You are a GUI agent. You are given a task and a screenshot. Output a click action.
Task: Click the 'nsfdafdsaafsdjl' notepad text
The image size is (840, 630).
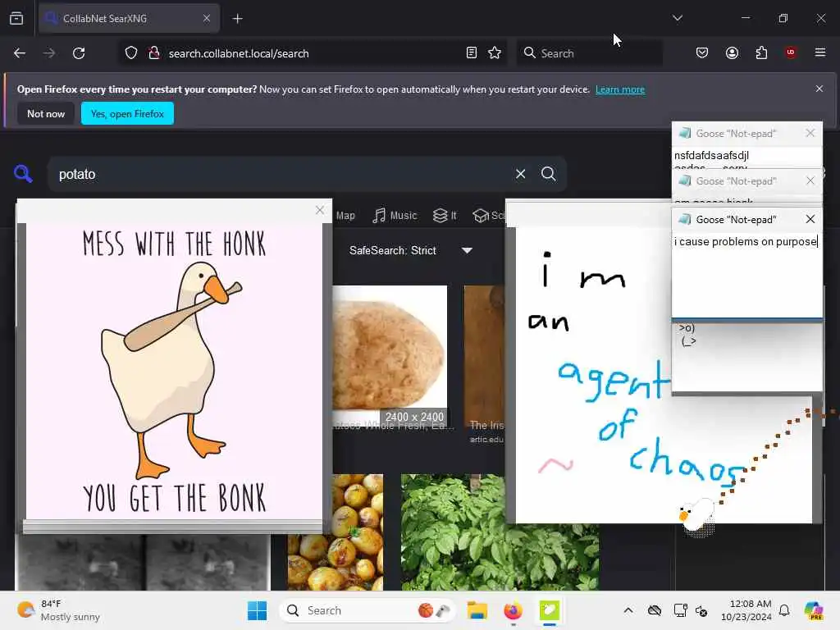click(711, 155)
